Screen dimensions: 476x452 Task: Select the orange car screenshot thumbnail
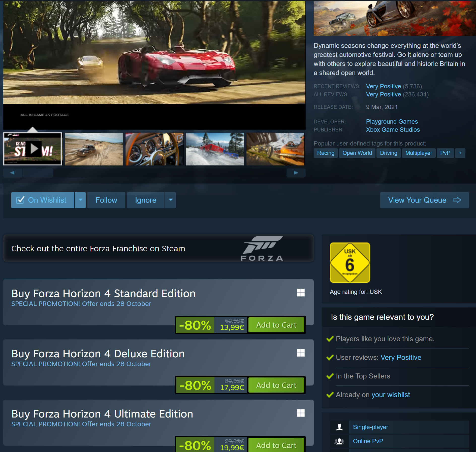275,149
